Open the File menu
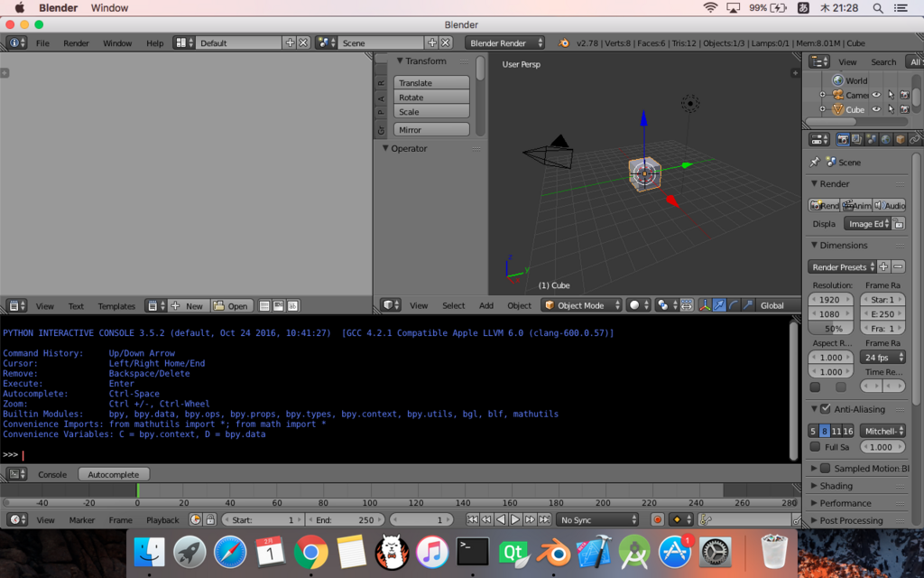Screen dimensions: 924x578 click(x=42, y=42)
